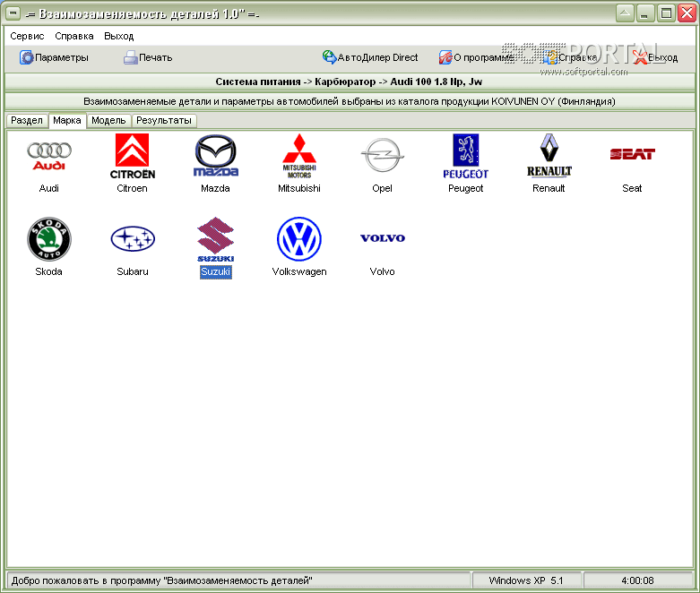
Task: Choose the Subaru stars logo
Action: (x=133, y=238)
